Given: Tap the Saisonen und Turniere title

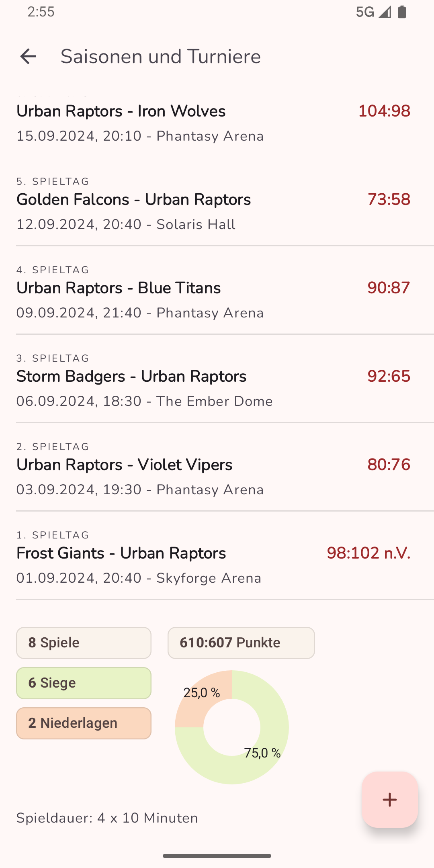Looking at the screenshot, I should pos(161,56).
